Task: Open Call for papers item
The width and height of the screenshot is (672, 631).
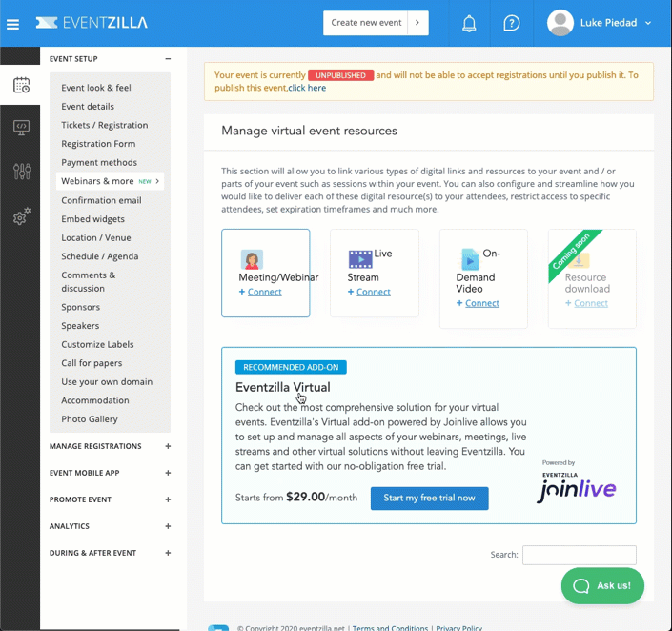Action: [x=92, y=363]
